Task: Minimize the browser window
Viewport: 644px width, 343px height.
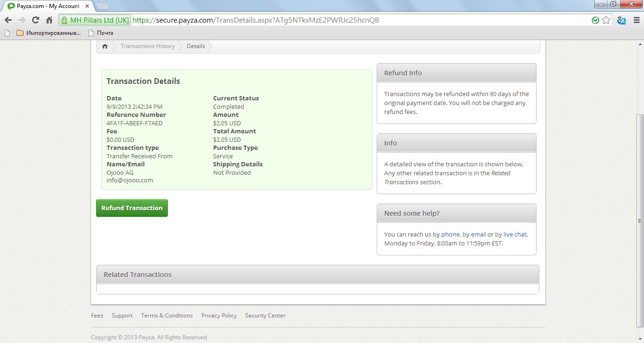Action: click(x=600, y=4)
